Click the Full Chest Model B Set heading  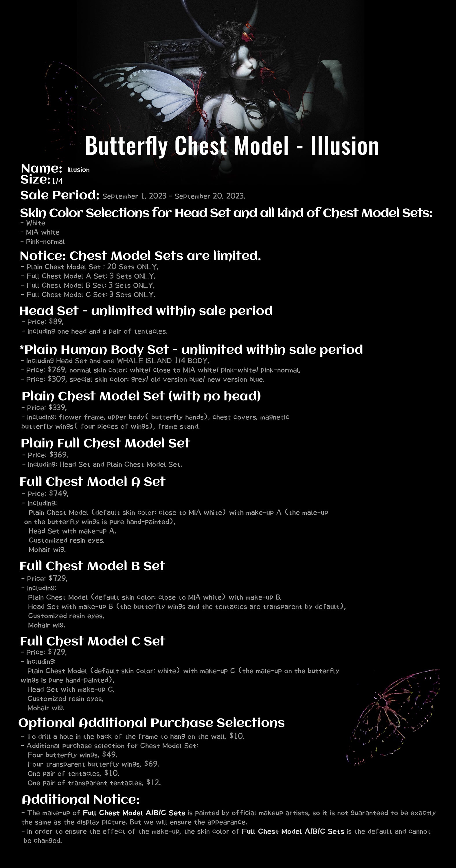click(92, 566)
